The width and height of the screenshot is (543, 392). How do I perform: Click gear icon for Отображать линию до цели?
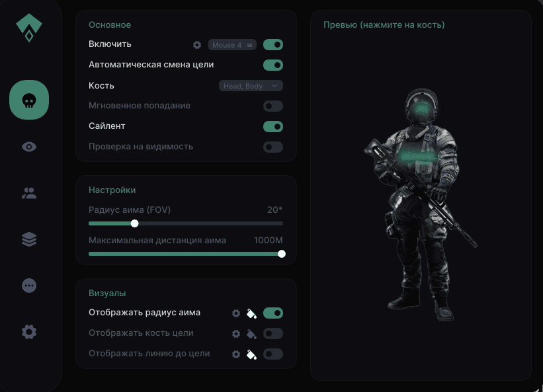point(236,354)
